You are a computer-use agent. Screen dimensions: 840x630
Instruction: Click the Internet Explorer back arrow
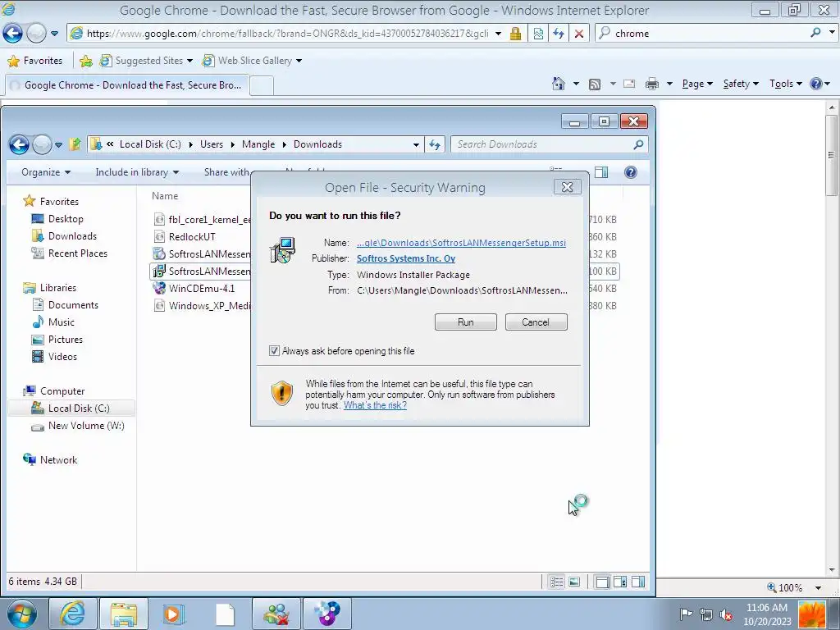pos(13,33)
